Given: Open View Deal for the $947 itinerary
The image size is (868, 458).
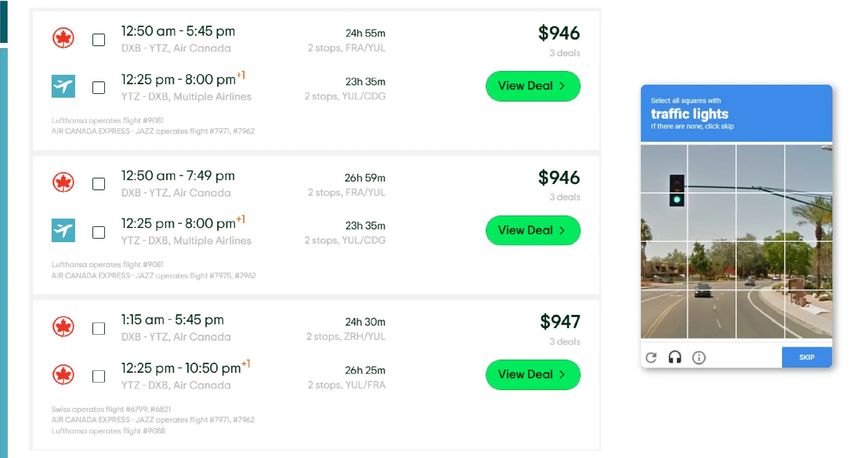Looking at the screenshot, I should coord(533,375).
